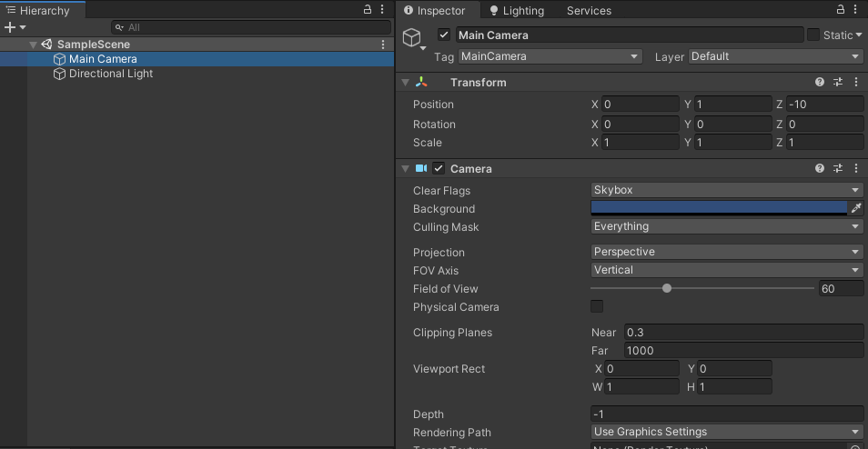
Task: Focus the Hierarchy search field
Action: (x=251, y=27)
